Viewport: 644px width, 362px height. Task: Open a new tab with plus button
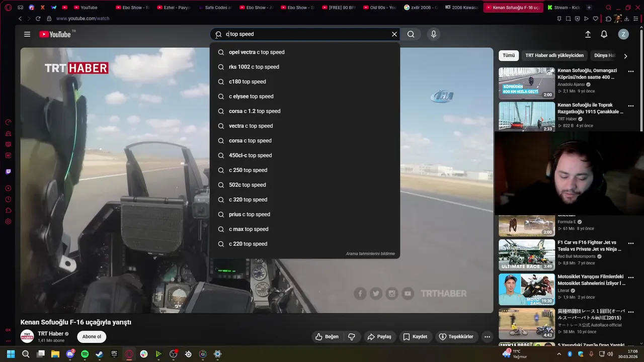coord(589,8)
